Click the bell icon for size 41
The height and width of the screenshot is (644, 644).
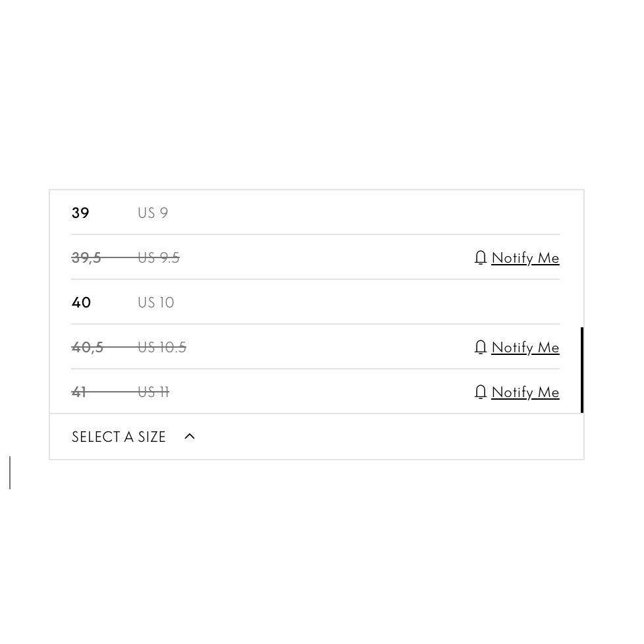(480, 392)
